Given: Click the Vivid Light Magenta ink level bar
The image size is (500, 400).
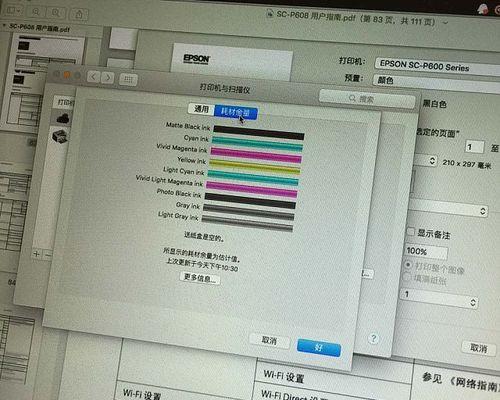Looking at the screenshot, I should [x=251, y=190].
